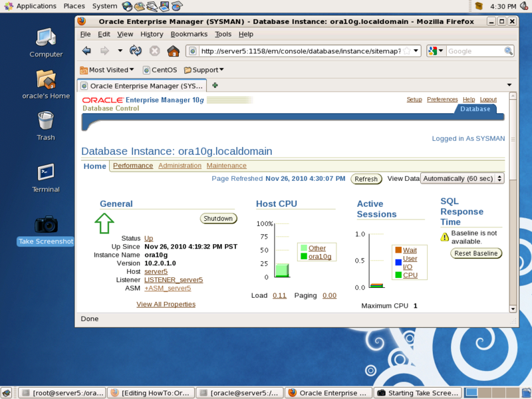
Task: Open the CentOS bookmark
Action: (160, 70)
